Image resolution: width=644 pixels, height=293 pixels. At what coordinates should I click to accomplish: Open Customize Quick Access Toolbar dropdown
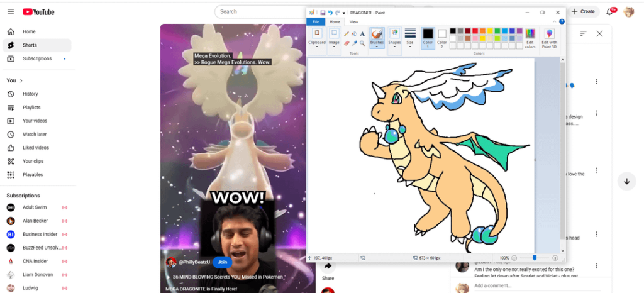(344, 13)
